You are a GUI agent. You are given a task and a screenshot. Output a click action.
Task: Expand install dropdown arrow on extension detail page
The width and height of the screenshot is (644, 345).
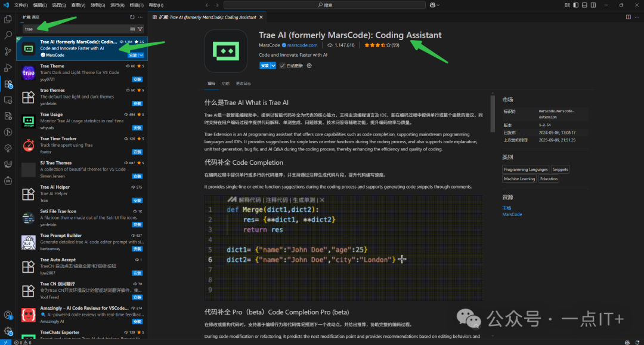point(273,66)
